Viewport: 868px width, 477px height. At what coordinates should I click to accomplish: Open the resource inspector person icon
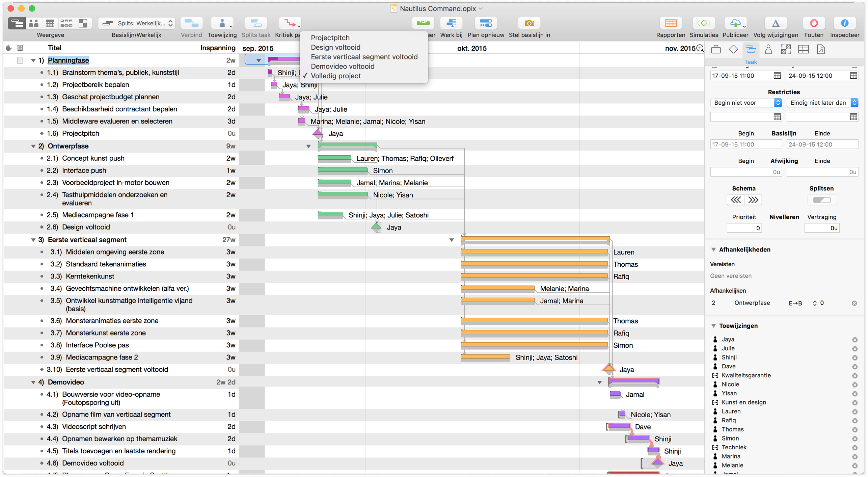pyautogui.click(x=768, y=49)
